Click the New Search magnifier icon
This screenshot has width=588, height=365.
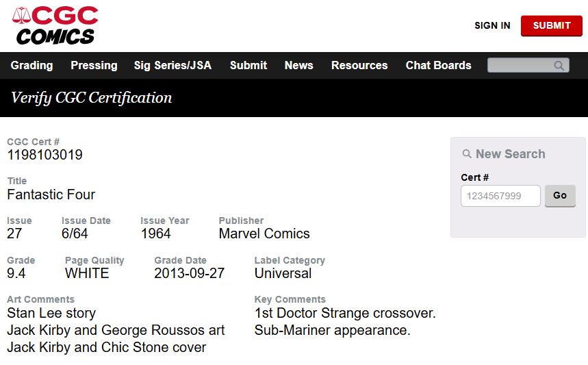(468, 154)
